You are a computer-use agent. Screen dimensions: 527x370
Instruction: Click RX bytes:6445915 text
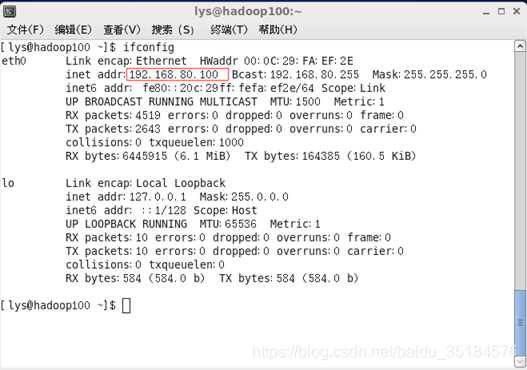[x=116, y=156]
